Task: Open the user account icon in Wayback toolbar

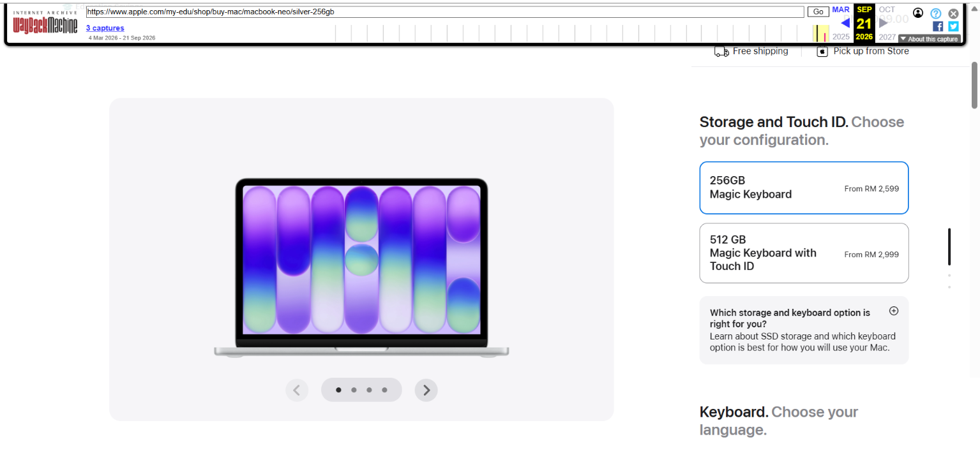Action: (918, 13)
